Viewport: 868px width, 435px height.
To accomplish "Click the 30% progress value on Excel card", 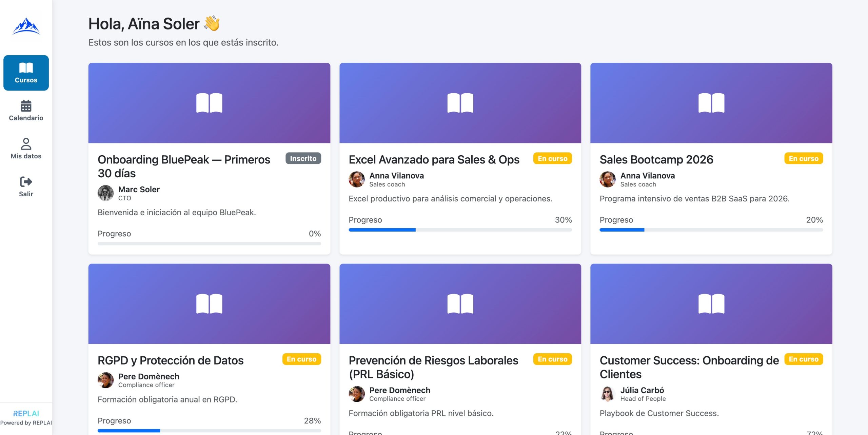I will coord(563,220).
